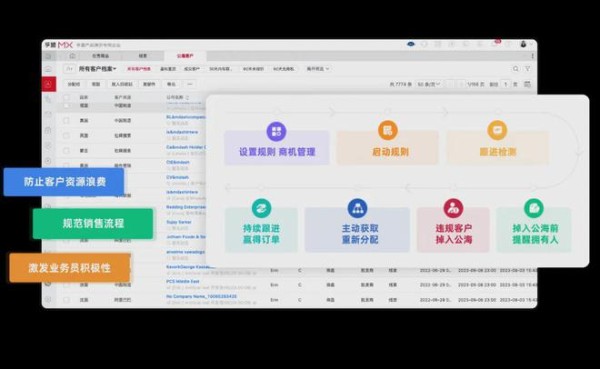Tick the checkbox for the PCS Middle East row
This screenshot has width=600, height=369.
click(x=67, y=285)
